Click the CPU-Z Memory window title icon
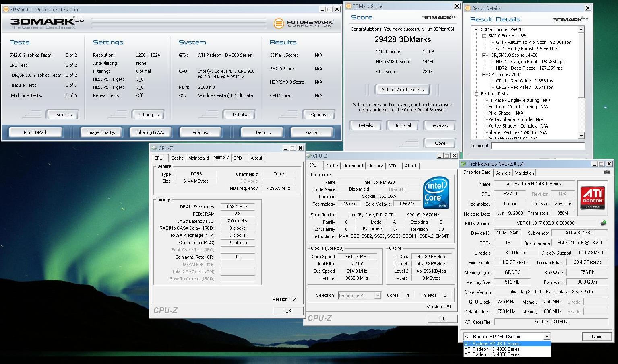 (155, 148)
